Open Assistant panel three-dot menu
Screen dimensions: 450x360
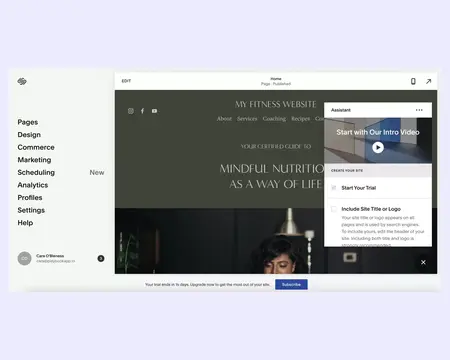419,110
